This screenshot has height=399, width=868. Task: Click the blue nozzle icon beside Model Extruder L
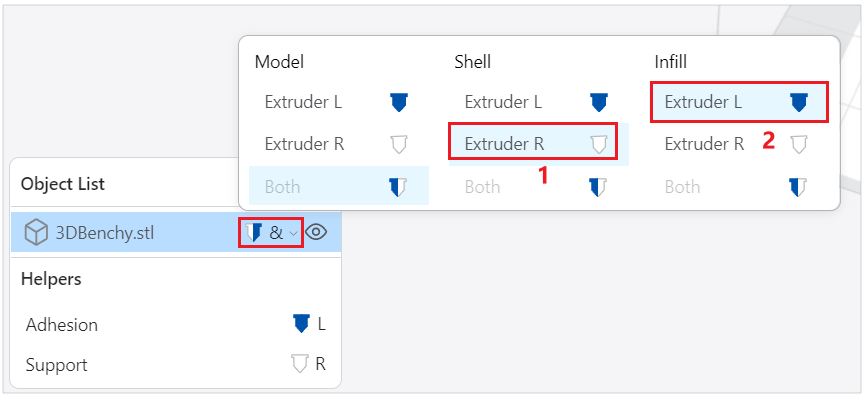pyautogui.click(x=399, y=102)
